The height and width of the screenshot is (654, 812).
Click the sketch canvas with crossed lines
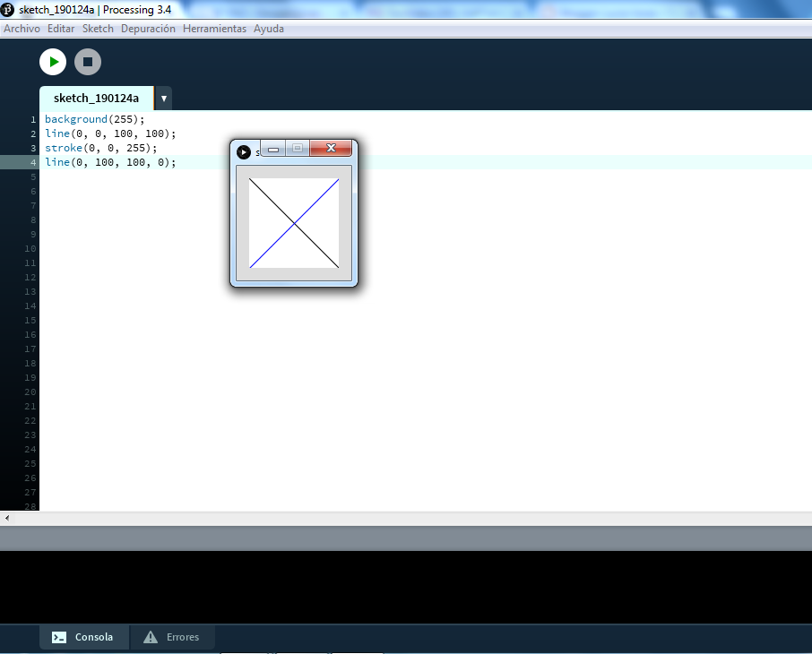294,223
